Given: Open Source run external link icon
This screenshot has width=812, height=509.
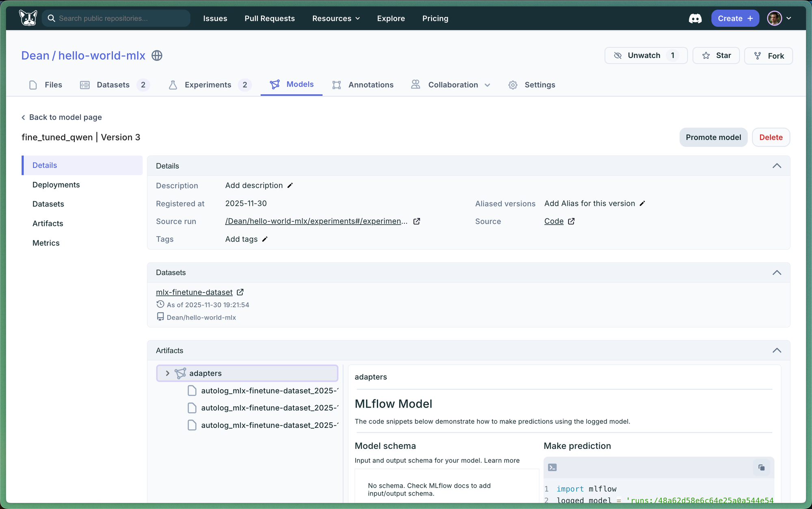Looking at the screenshot, I should pyautogui.click(x=417, y=221).
